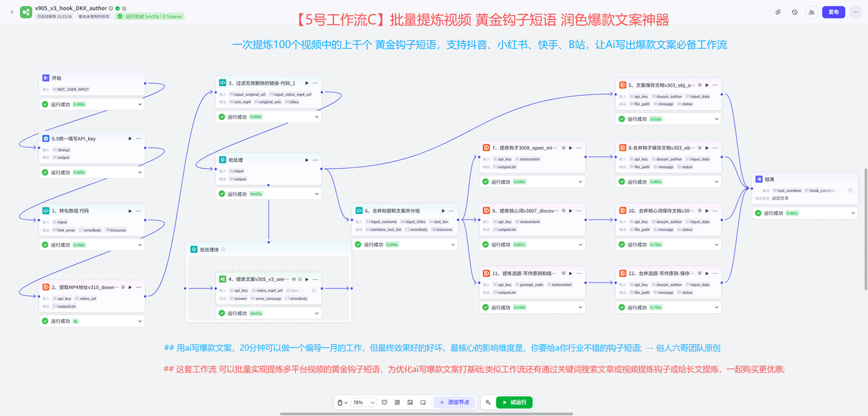Viewport: 868px width, 416px height.
Task: Click the toolbar icon left of 添加节点
Action: tap(423, 402)
